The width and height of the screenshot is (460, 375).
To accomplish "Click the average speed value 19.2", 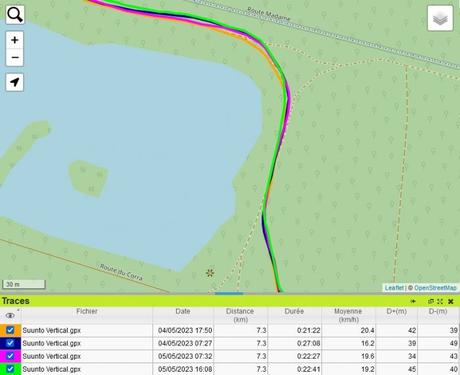I will (x=367, y=369).
